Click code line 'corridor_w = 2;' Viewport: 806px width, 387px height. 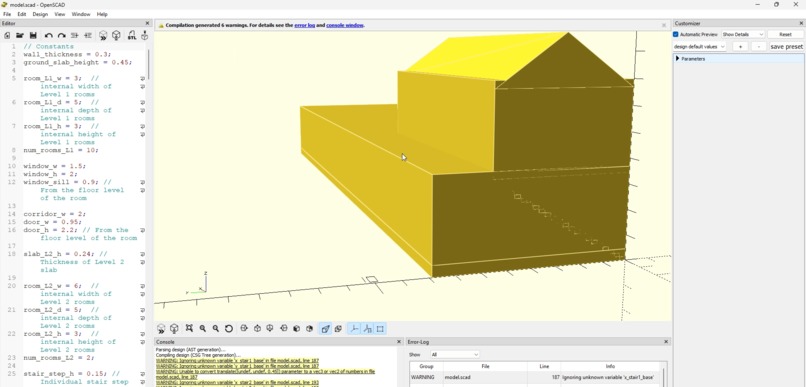pos(54,214)
